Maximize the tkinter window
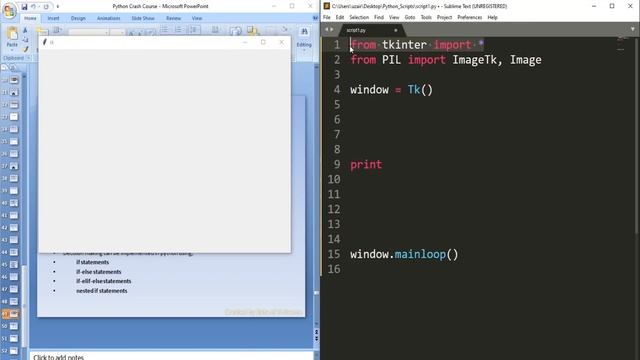640x360 pixels. [x=263, y=42]
